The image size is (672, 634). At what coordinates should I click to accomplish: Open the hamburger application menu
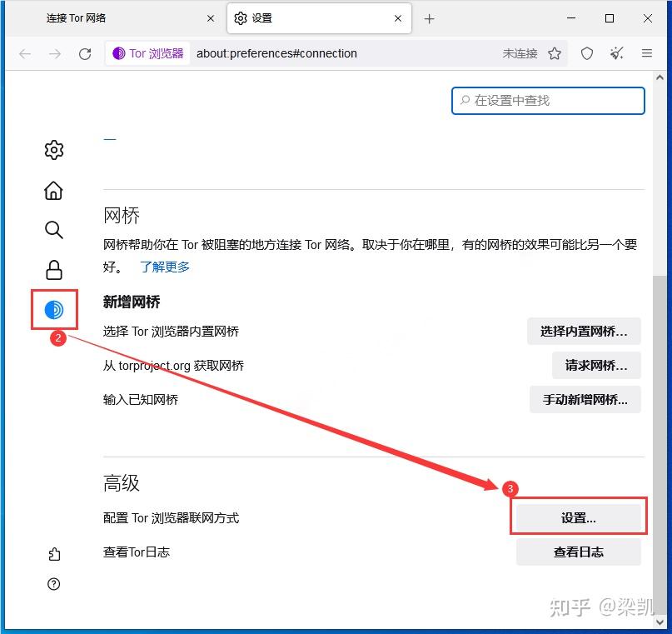tap(646, 53)
